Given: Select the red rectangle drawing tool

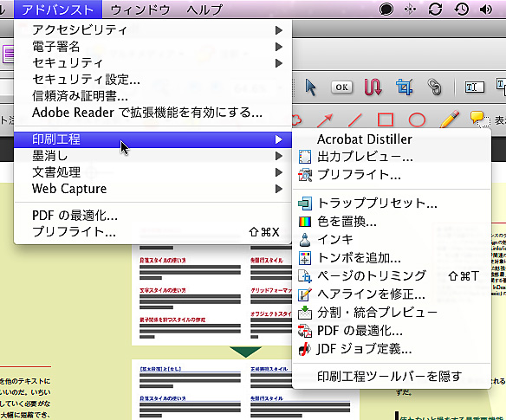Looking at the screenshot, I should coord(386,120).
